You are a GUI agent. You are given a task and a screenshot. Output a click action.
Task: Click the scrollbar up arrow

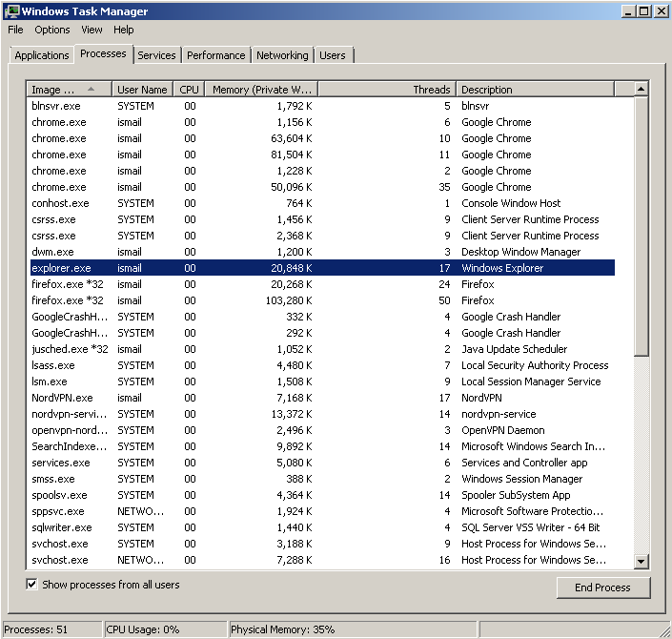[x=641, y=90]
